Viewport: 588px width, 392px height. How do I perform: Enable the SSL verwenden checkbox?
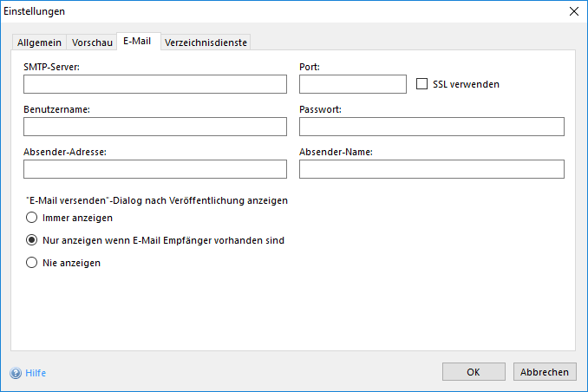pyautogui.click(x=422, y=84)
